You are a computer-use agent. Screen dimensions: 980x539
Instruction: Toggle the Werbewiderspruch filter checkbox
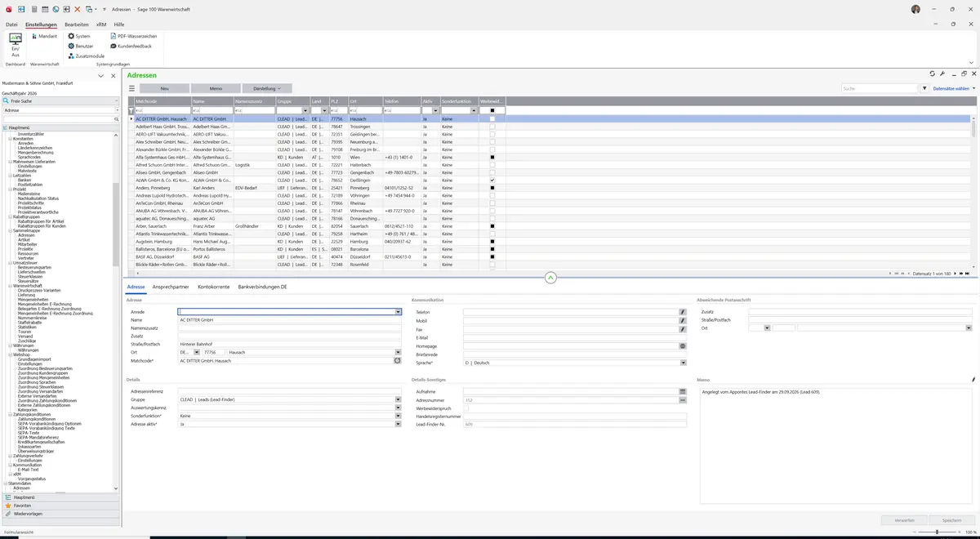[492, 110]
